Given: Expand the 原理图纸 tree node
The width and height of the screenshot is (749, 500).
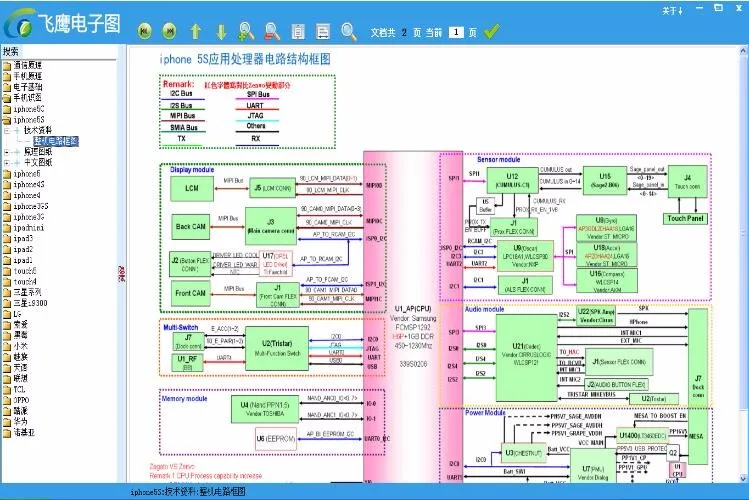Looking at the screenshot, I should pos(7,152).
